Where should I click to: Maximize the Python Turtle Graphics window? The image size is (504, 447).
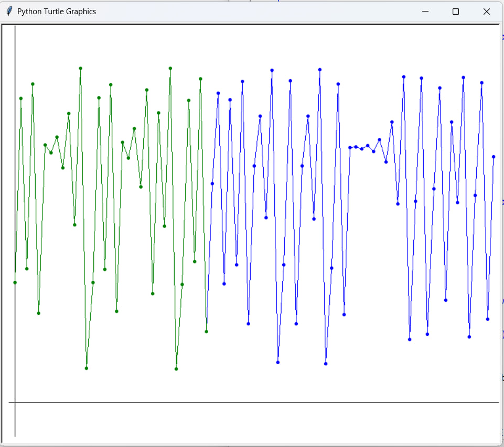click(456, 12)
